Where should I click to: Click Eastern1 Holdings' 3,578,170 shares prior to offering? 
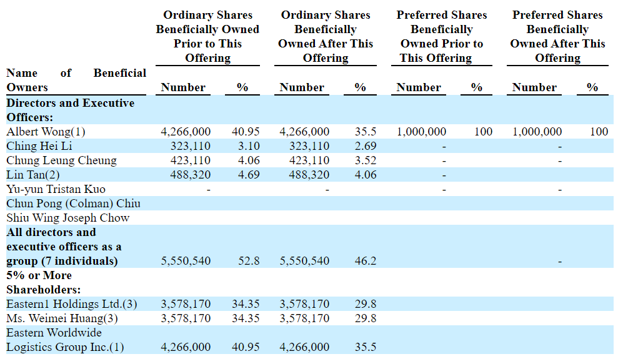[186, 304]
